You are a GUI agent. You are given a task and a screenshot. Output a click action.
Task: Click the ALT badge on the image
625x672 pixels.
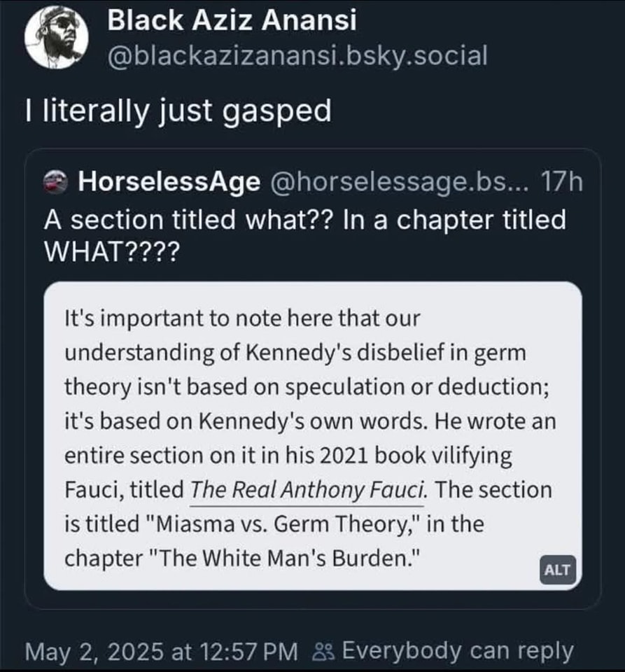[x=558, y=570]
